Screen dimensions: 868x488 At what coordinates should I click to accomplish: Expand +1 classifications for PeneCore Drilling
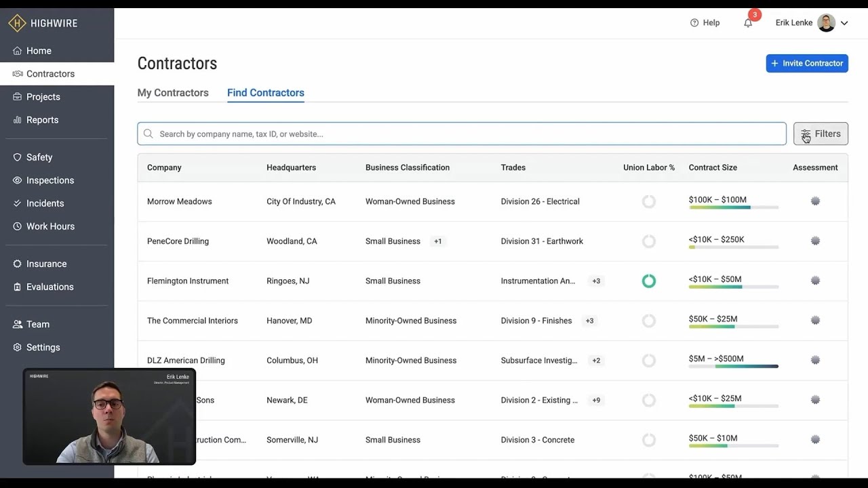[x=438, y=241]
